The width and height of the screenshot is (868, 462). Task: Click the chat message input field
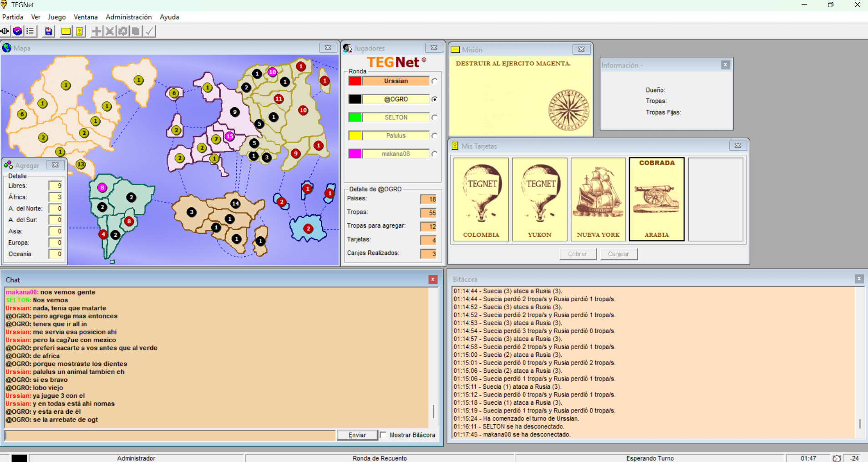(x=170, y=436)
